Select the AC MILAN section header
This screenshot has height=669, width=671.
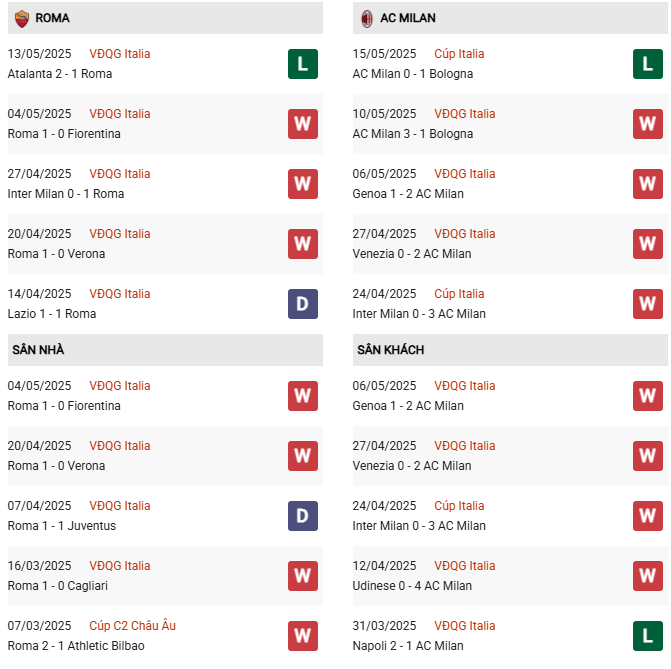pos(407,18)
